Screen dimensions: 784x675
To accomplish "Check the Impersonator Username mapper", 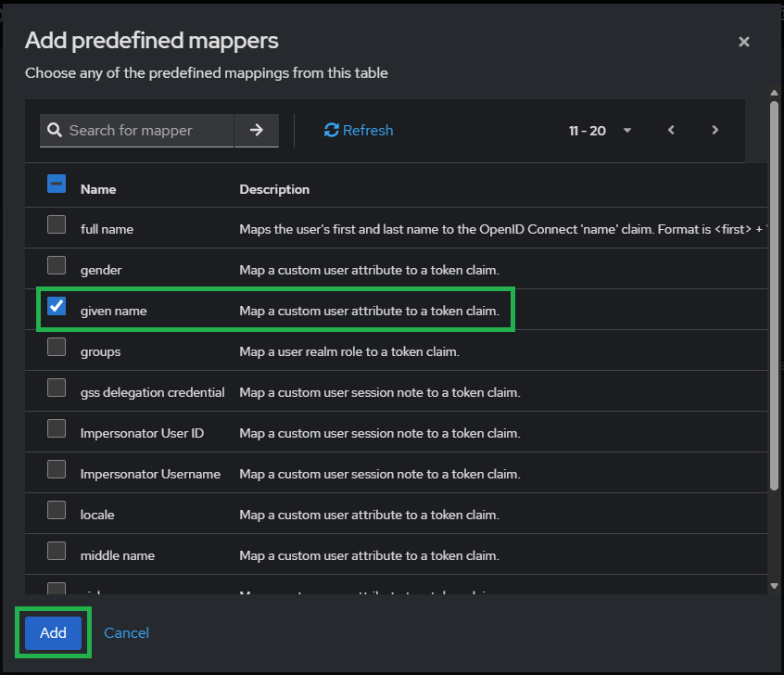I will 57,469.
